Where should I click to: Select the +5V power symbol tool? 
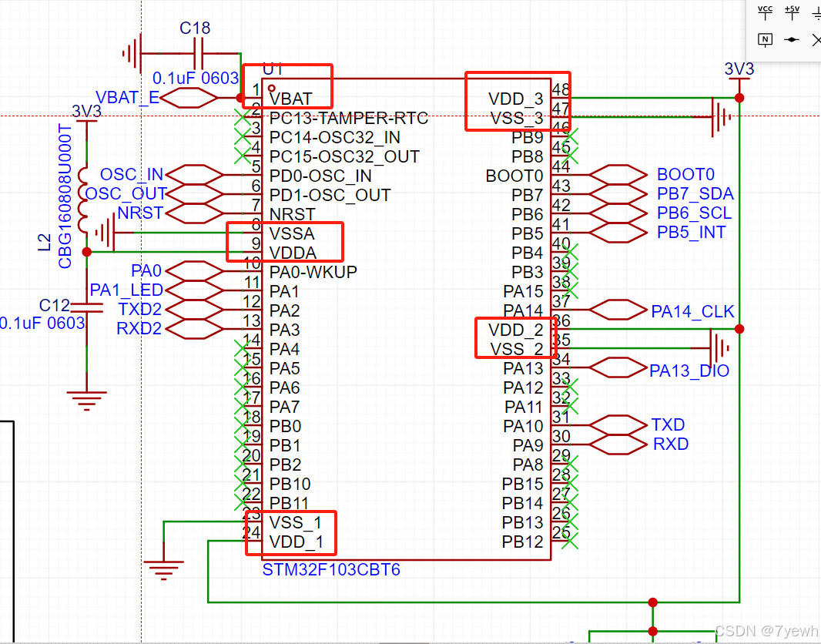pyautogui.click(x=793, y=12)
